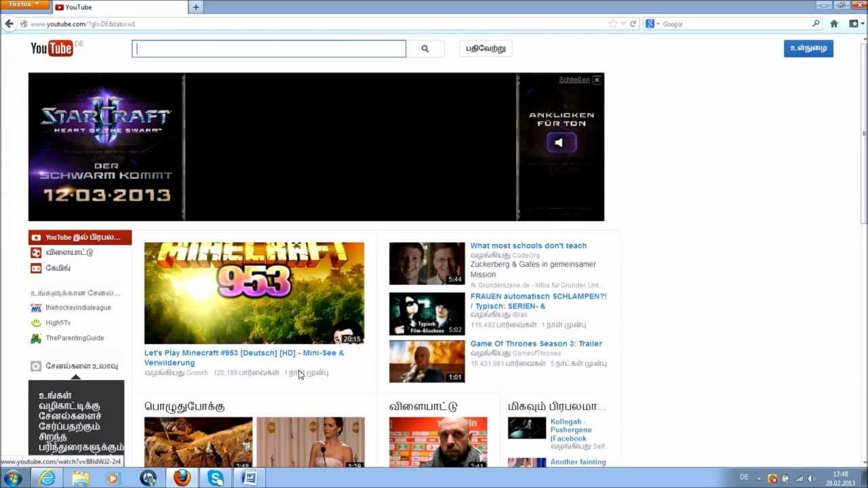
Task: Open the Windows Start button
Action: click(x=12, y=478)
